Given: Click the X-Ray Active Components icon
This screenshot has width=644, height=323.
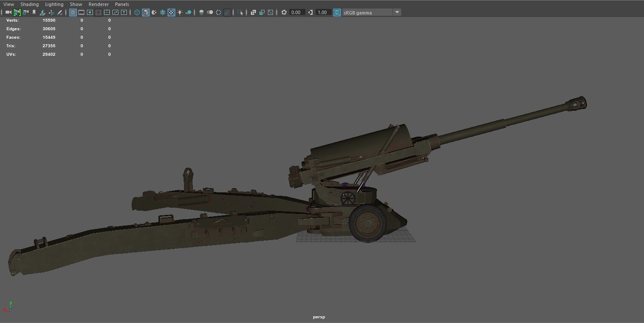Looking at the screenshot, I should [262, 12].
